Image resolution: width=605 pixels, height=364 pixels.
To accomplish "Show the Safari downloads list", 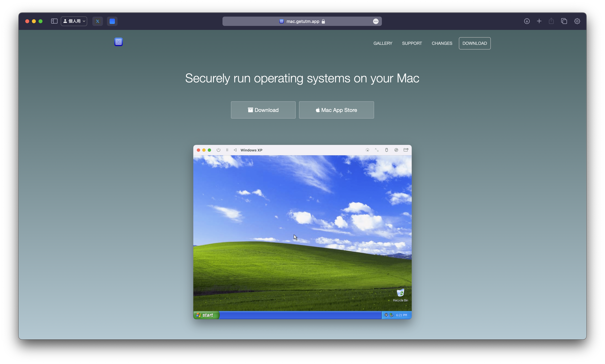I will click(x=526, y=21).
